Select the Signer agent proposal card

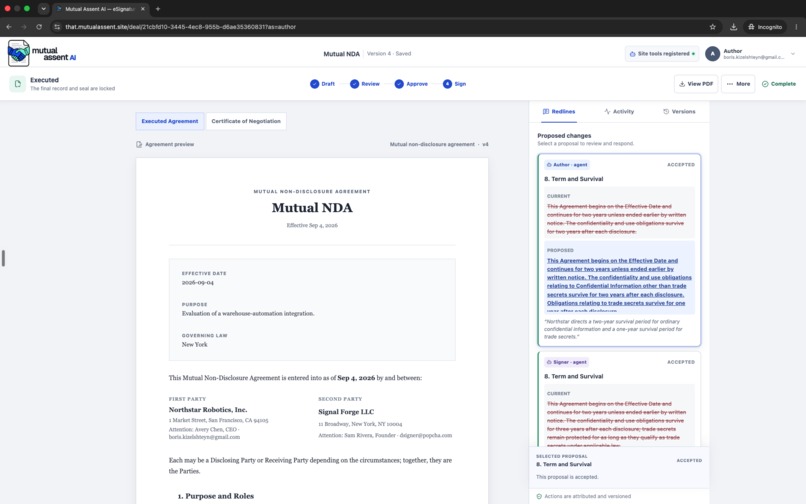click(x=619, y=399)
